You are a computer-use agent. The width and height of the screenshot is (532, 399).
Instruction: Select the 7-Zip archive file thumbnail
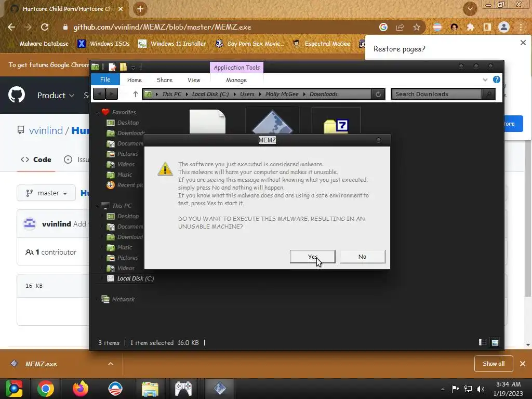pos(336,121)
